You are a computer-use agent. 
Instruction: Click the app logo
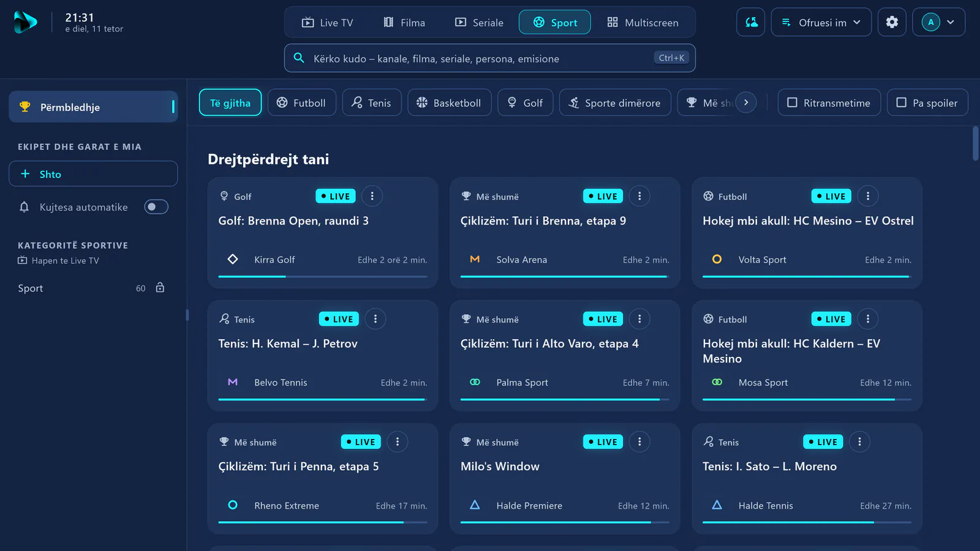(x=25, y=22)
